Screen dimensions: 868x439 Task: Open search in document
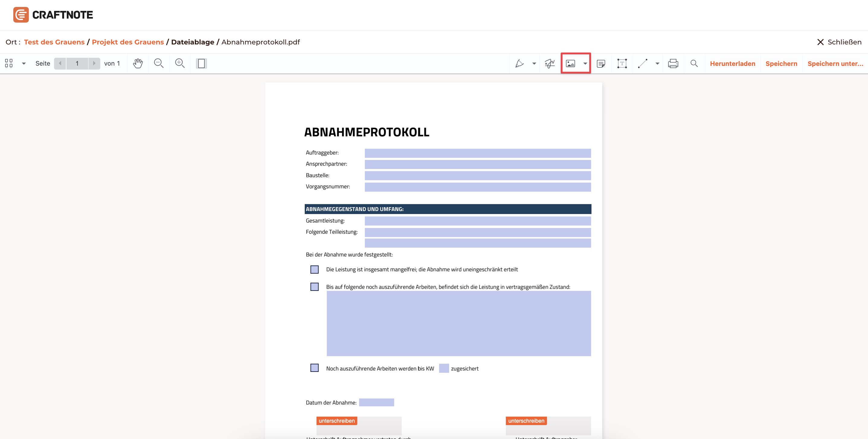[x=694, y=63]
